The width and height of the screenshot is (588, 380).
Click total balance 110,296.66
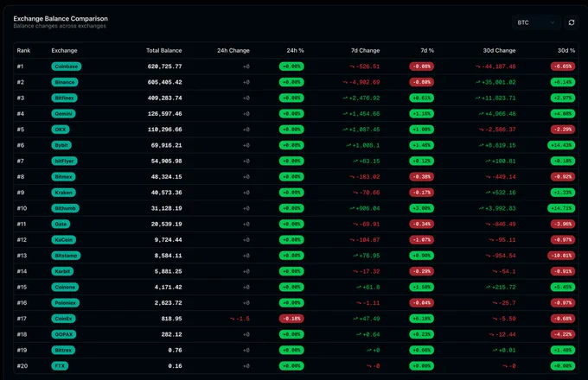164,130
